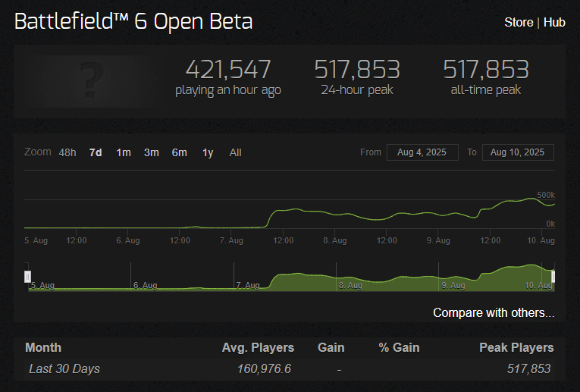Click the % Gain column header
Image resolution: width=580 pixels, height=392 pixels.
pyautogui.click(x=399, y=347)
